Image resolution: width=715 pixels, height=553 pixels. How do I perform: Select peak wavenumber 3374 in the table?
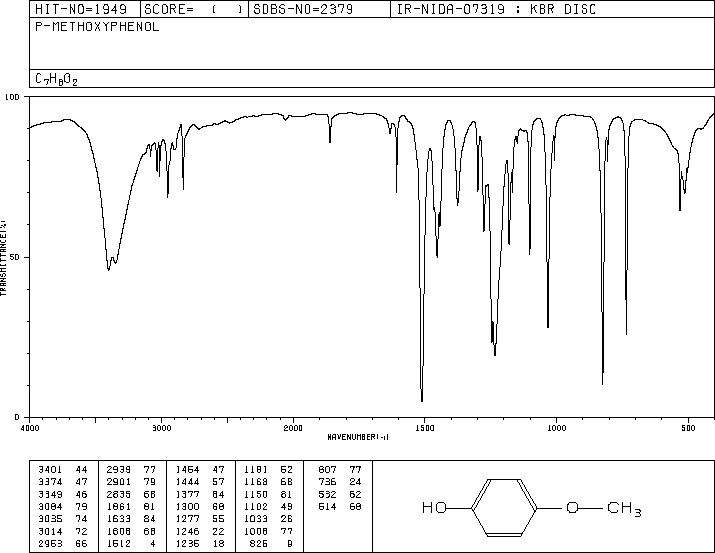(50, 482)
